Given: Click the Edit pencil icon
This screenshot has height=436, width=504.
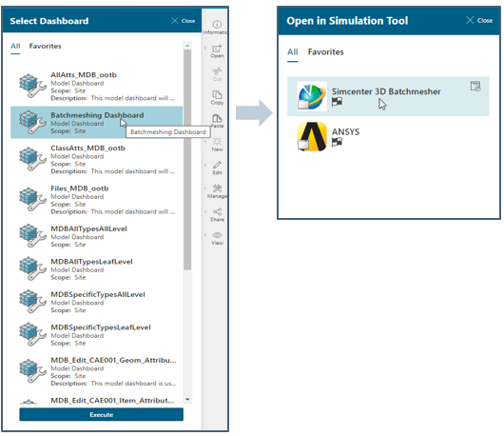Looking at the screenshot, I should point(217,165).
